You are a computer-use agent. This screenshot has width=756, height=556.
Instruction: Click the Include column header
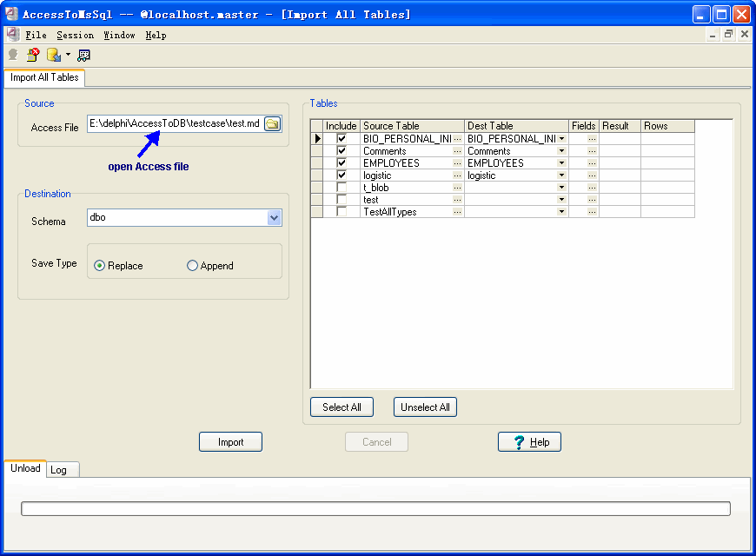(342, 126)
